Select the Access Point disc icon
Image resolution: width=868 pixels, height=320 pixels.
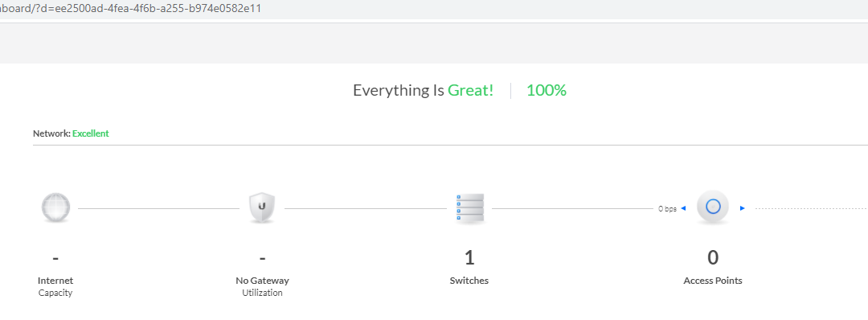[x=713, y=207]
